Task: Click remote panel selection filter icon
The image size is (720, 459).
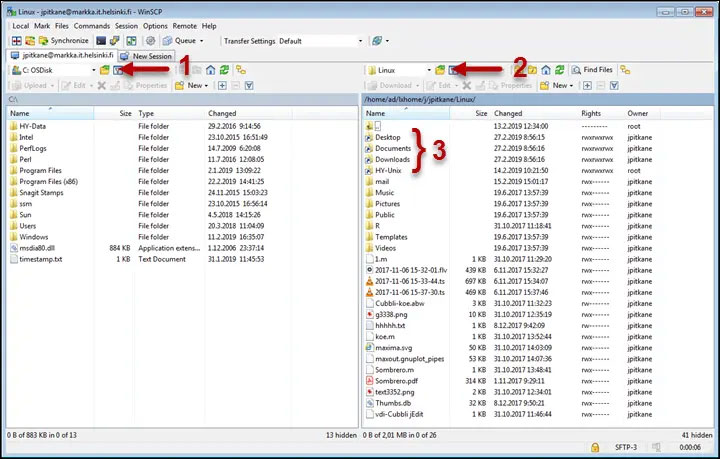Action: click(614, 85)
